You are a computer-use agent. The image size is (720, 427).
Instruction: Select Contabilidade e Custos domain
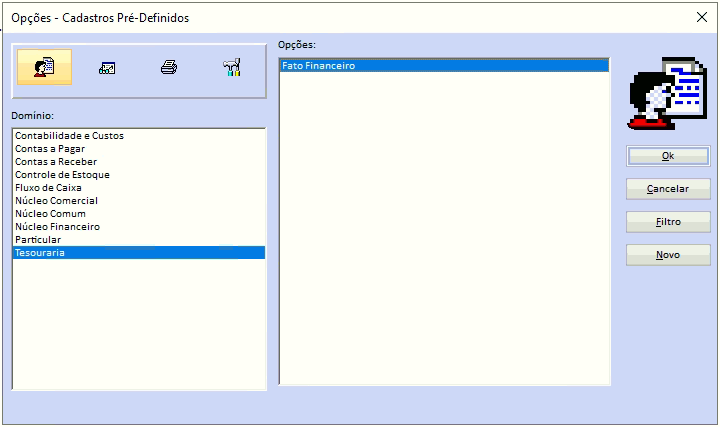(x=139, y=135)
